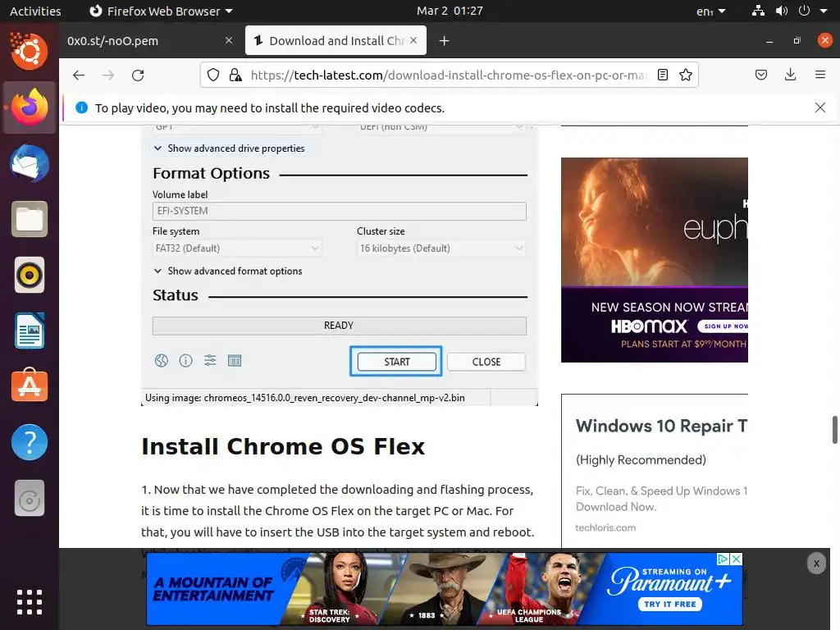840x630 pixels.
Task: Open the Windows 10 Repair ad heading
Action: (x=662, y=426)
